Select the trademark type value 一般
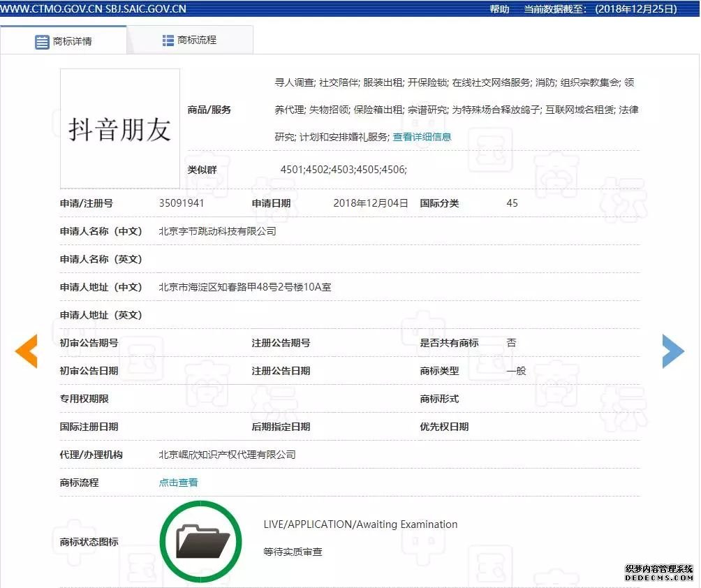Screen dimensions: 701x588 [517, 371]
